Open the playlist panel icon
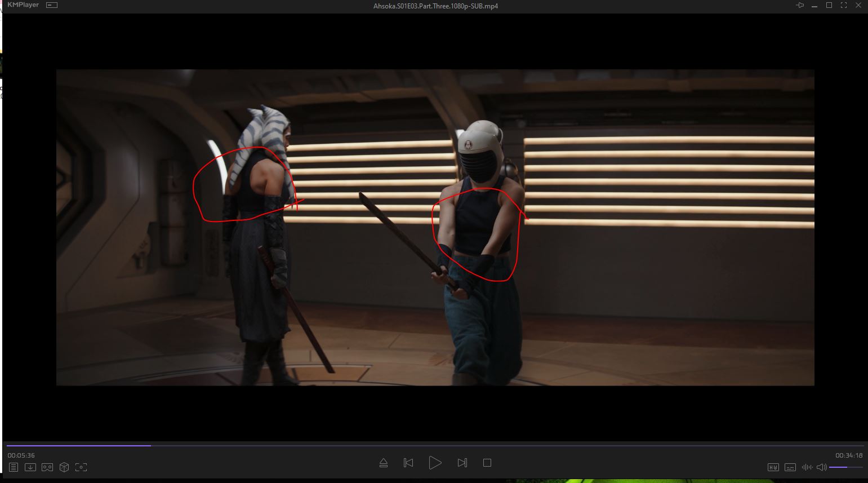Screen dimensions: 868x483 coord(14,467)
